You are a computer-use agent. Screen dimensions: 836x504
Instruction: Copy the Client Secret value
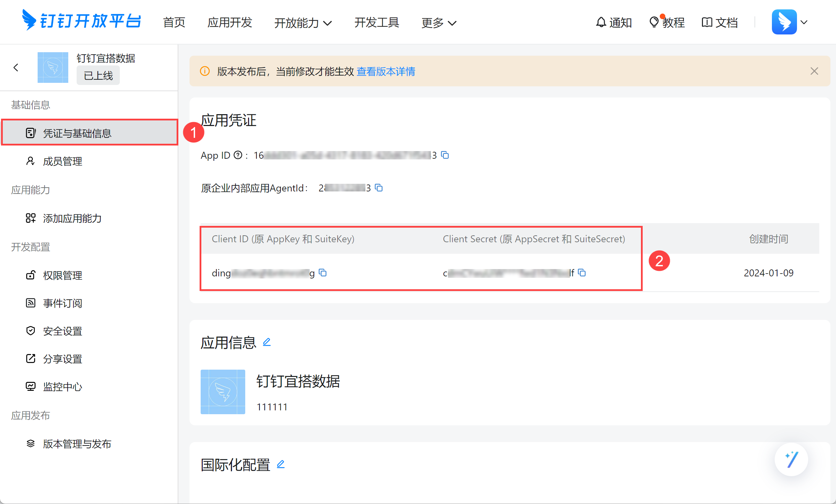(582, 273)
